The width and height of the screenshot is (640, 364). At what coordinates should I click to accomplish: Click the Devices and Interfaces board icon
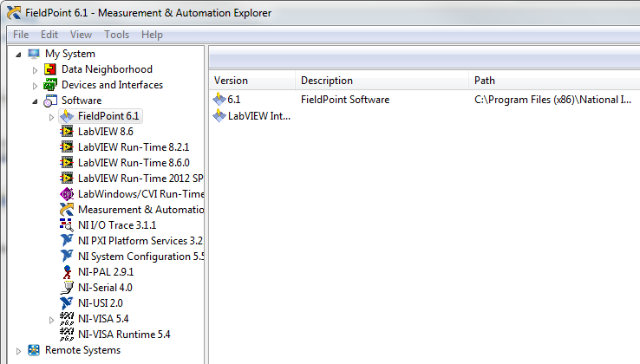pos(49,85)
